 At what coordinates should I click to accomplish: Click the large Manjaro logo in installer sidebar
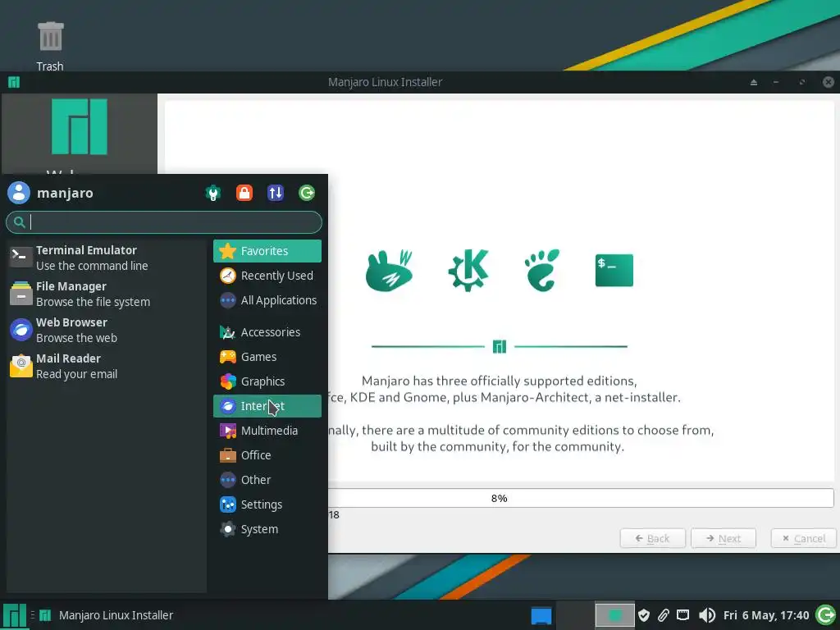click(80, 126)
